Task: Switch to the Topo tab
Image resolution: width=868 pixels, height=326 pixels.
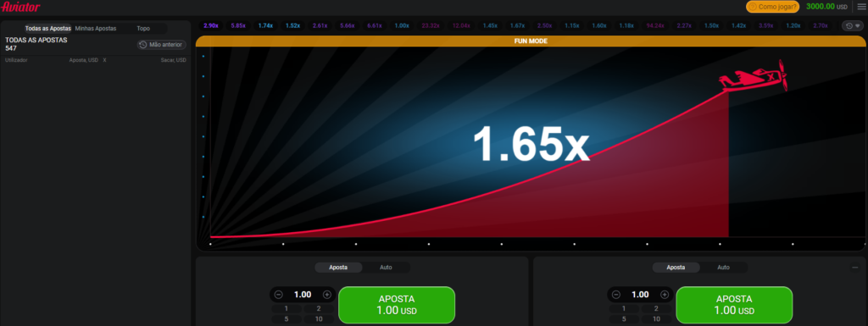Action: [x=143, y=28]
